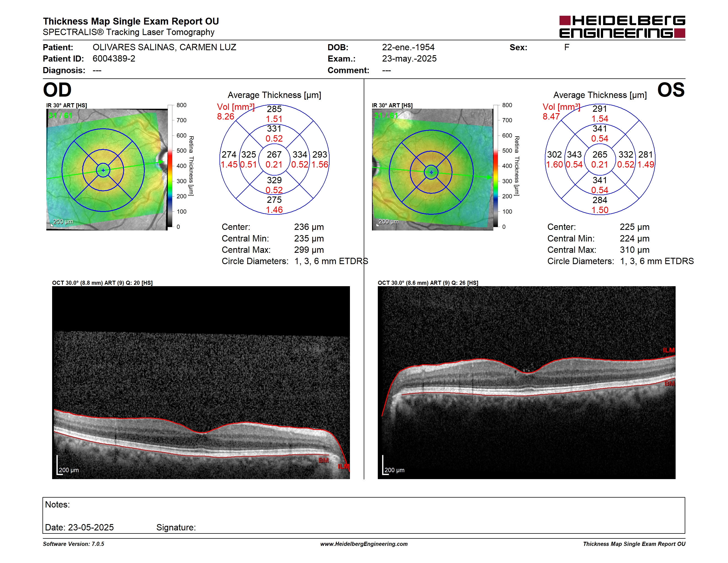Screen dimensions: 728x563
Task: Click the large OS eye label
Action: (x=671, y=90)
